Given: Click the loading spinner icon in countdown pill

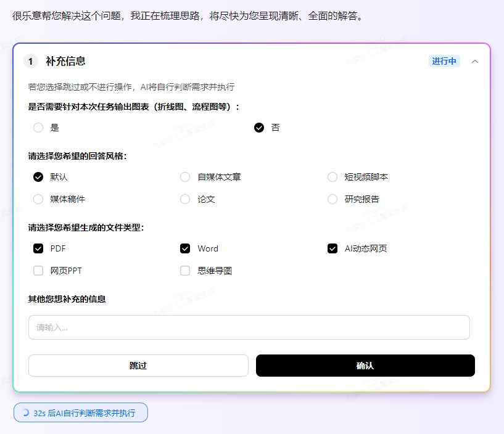Looking at the screenshot, I should click(25, 412).
